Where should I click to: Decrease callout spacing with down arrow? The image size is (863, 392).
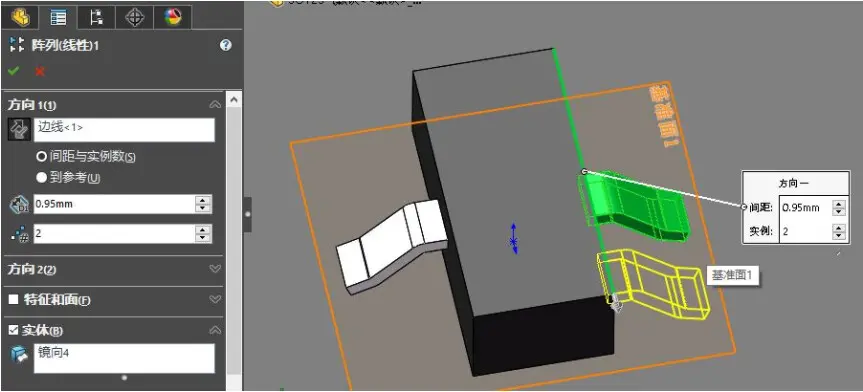coord(839,212)
